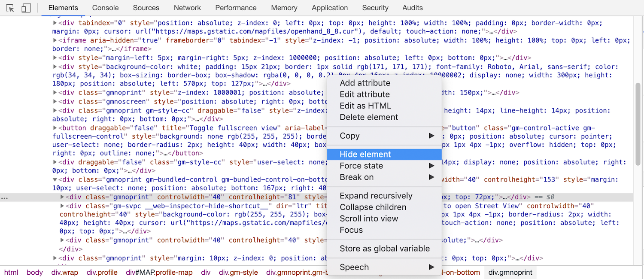Open the Network tab
This screenshot has height=279, width=644.
click(x=187, y=8)
